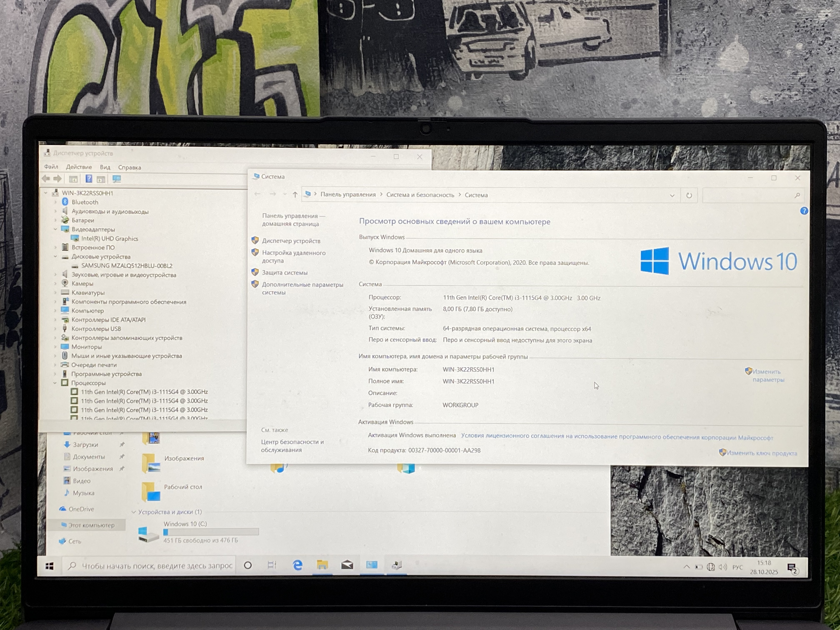Click the Task View taskbar icon

pyautogui.click(x=272, y=565)
